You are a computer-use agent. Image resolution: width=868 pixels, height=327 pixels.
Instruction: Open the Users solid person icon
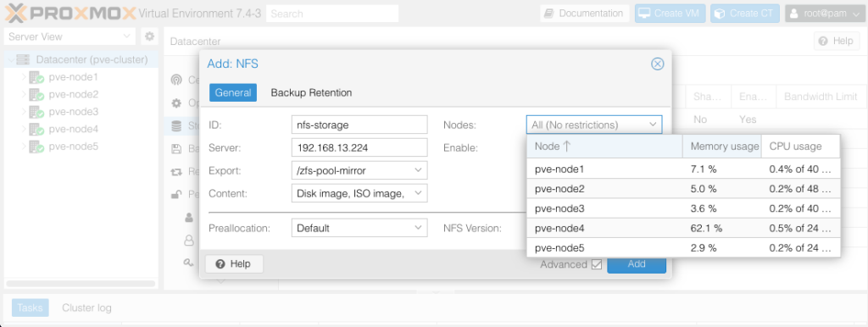point(189,218)
